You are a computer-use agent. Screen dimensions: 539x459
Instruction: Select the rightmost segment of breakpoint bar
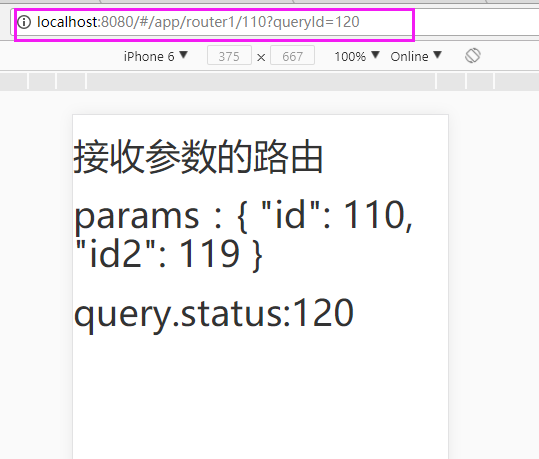pos(517,81)
